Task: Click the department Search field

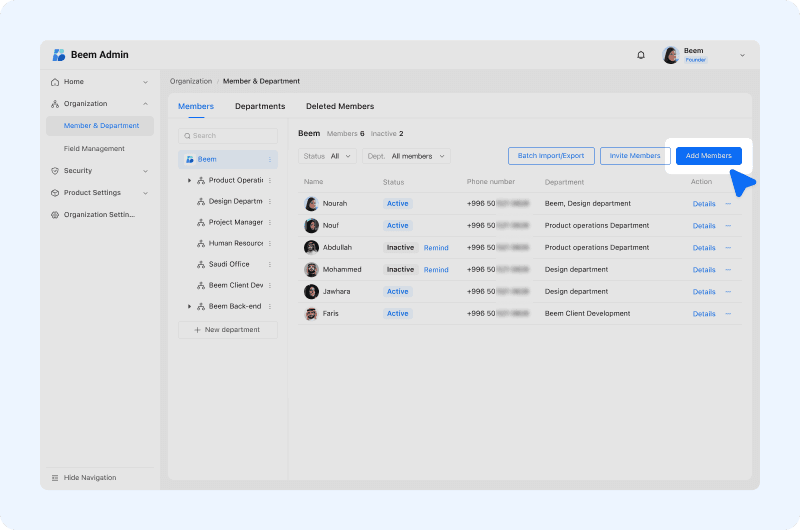Action: click(228, 135)
